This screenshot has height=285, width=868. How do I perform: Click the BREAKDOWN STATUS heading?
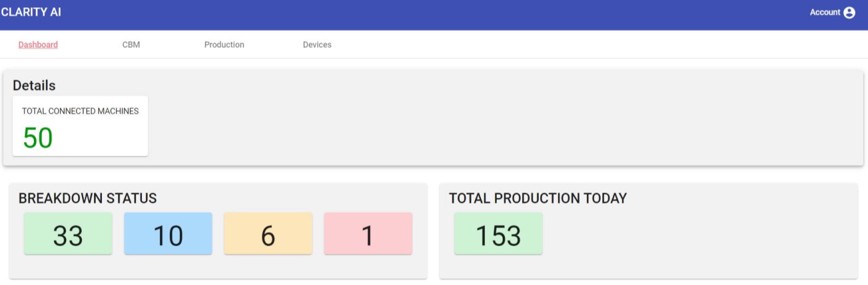tap(87, 198)
